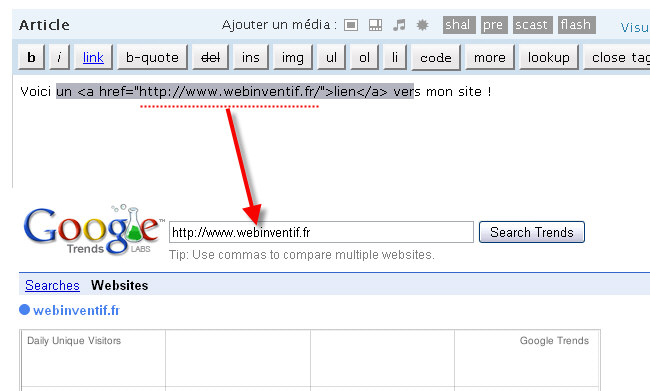Click the blue dot beside webinventif.fr
Viewport: 650px width, 391px height.
(x=24, y=310)
